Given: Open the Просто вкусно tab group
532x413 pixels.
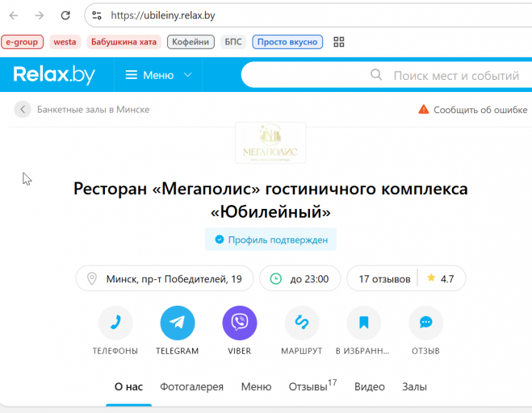Looking at the screenshot, I should click(287, 42).
